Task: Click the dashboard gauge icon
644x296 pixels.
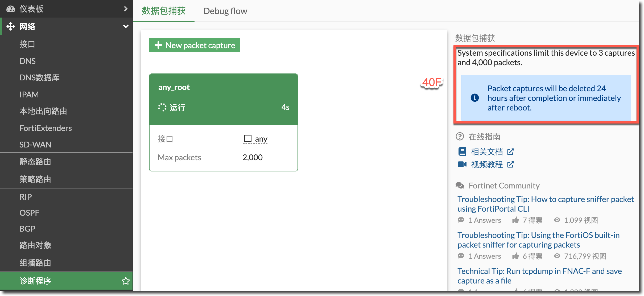Action: pos(11,9)
